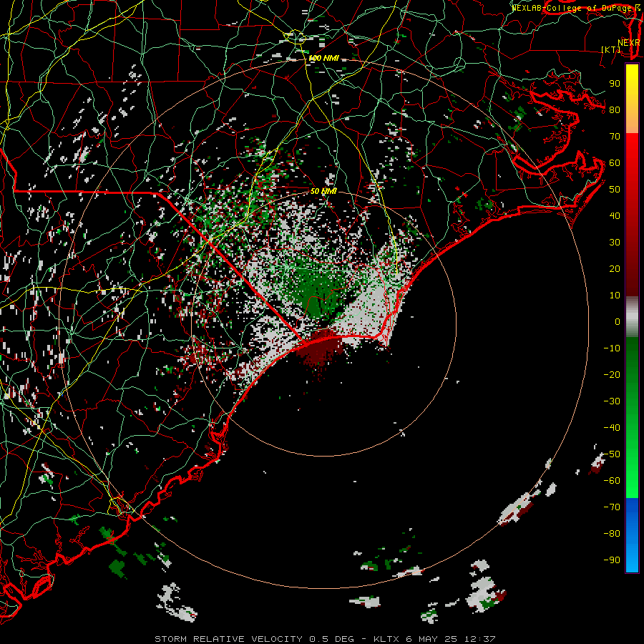The height and width of the screenshot is (644, 644).
Task: Click the 50 NMI range ring label
Action: tap(323, 191)
